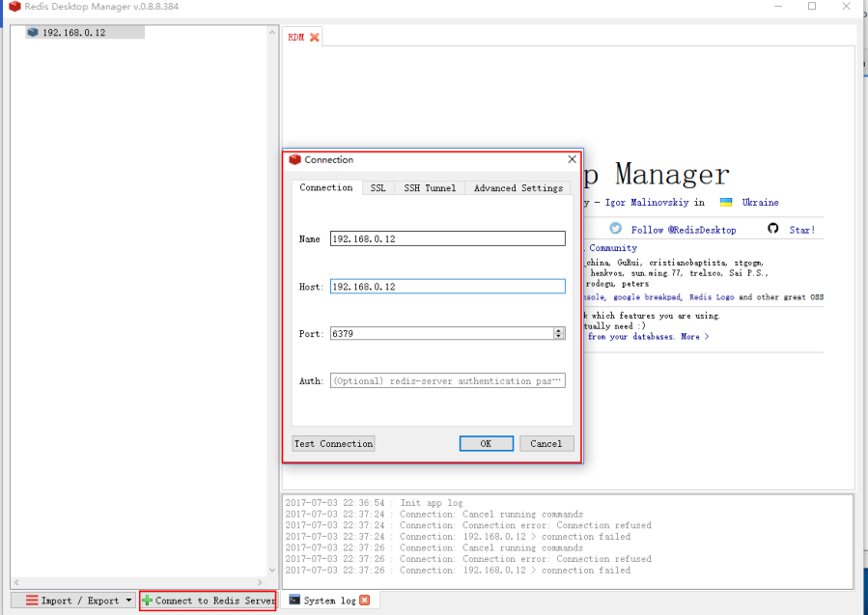The height and width of the screenshot is (615, 868).
Task: Open the SSH Tunnel tab
Action: coord(430,188)
